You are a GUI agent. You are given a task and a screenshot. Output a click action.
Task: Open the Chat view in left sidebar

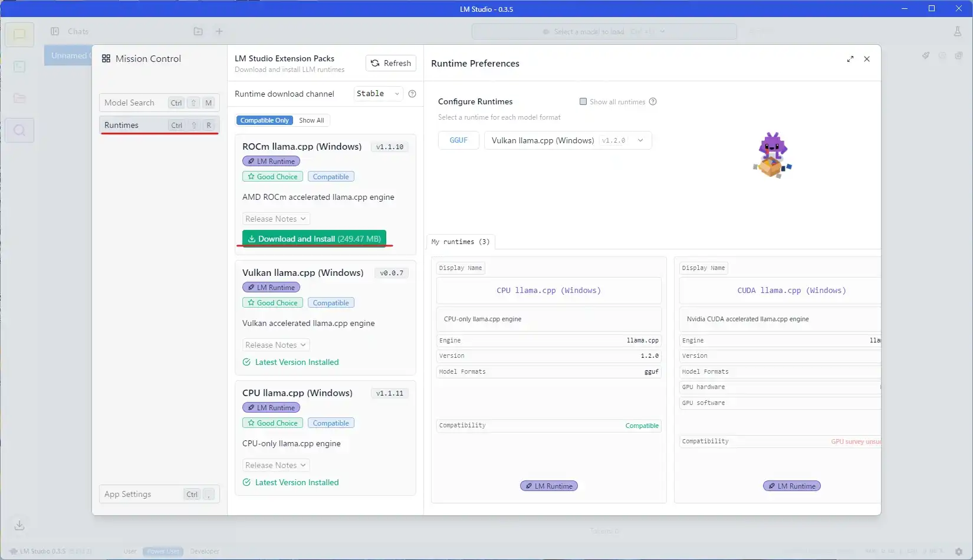point(19,35)
